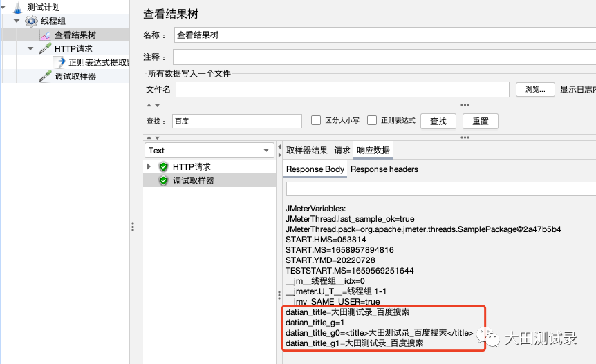Click green shield icon beside HTTP请求 result

[x=163, y=166]
